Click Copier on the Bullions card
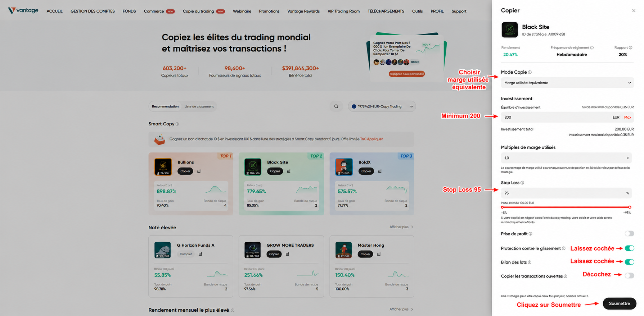Screen dimensions: 644x316 pyautogui.click(x=185, y=171)
